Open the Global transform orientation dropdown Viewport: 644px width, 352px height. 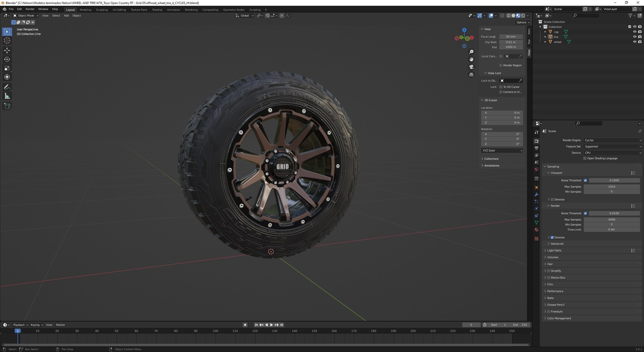(245, 15)
